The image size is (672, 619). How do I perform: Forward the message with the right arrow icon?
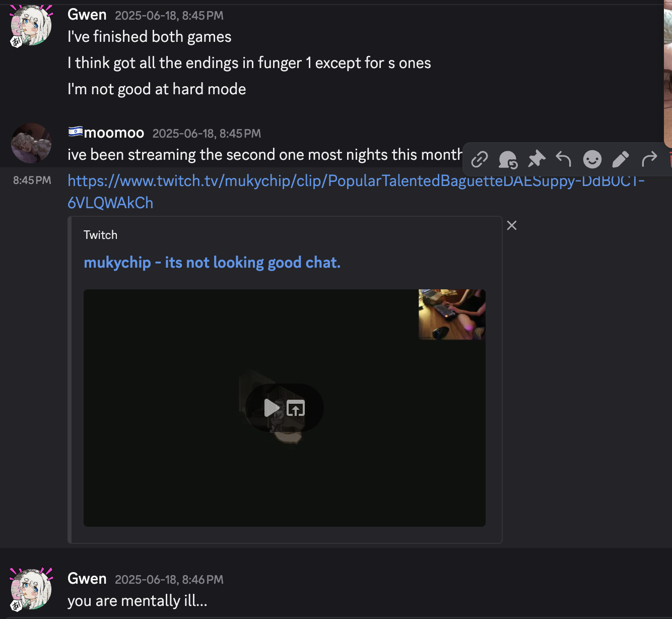(x=649, y=159)
